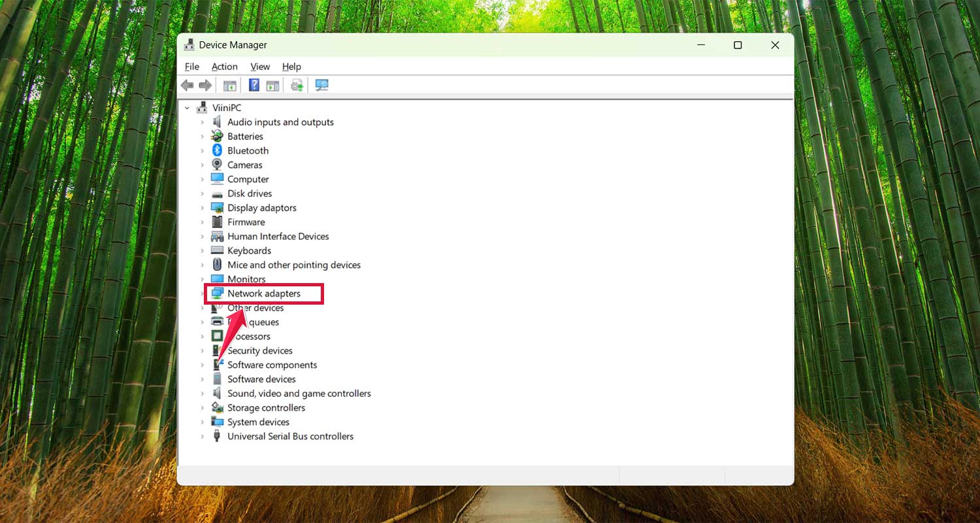This screenshot has height=523, width=980.
Task: Select the Sound, video and game controllers entry
Action: [299, 393]
